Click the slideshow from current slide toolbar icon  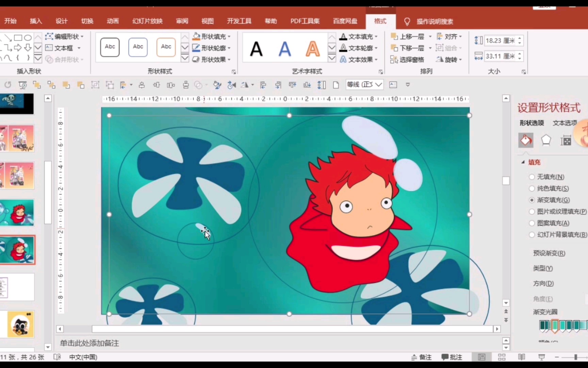click(x=23, y=85)
